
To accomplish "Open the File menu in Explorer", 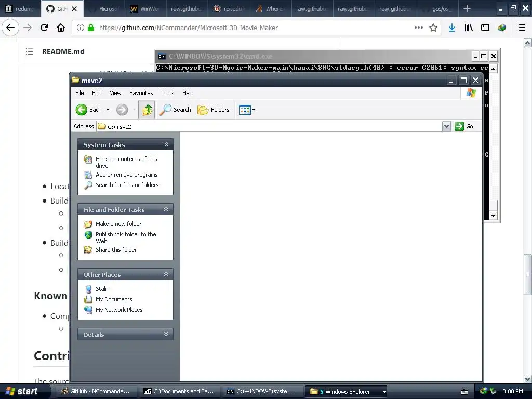I will click(79, 93).
